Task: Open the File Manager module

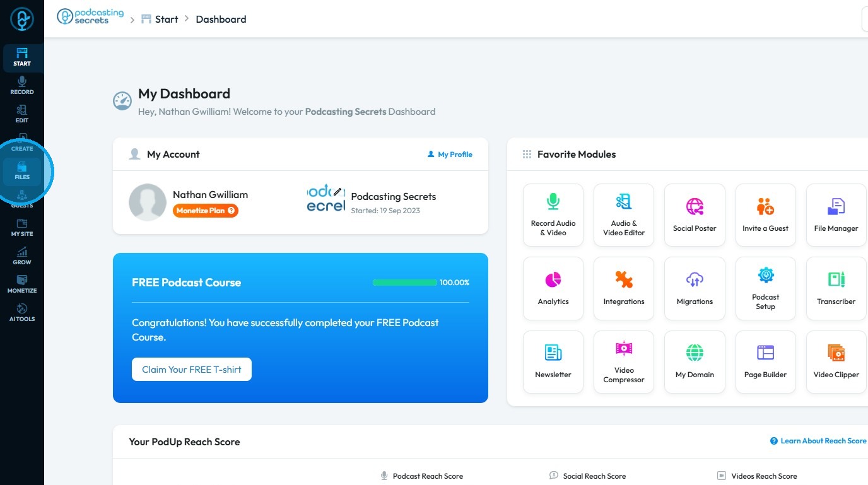Action: coord(836,215)
